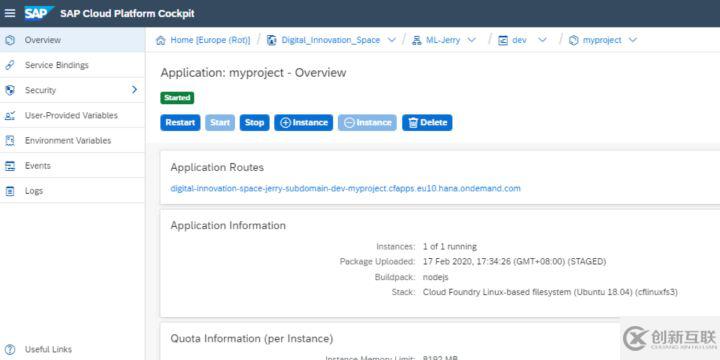Viewport: 720px width, 360px height.
Task: Open the Overview menu item
Action: click(73, 40)
